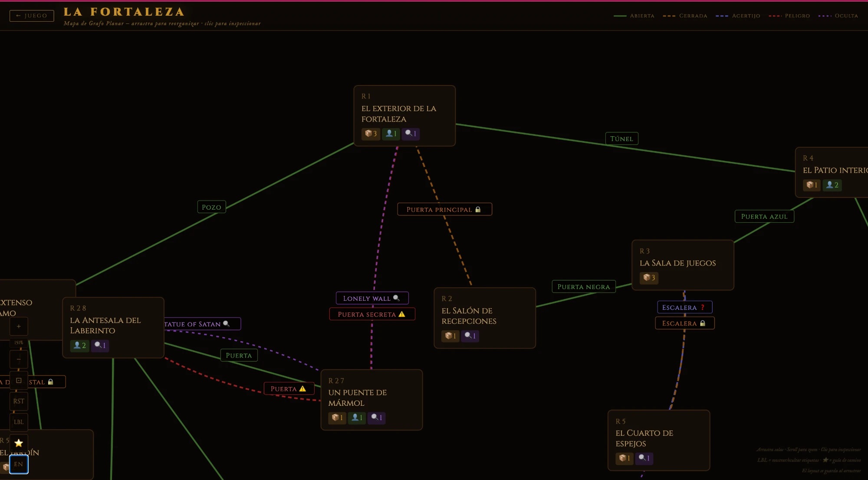Click the Acertijo legend entry
Image resolution: width=868 pixels, height=480 pixels.
pos(738,16)
